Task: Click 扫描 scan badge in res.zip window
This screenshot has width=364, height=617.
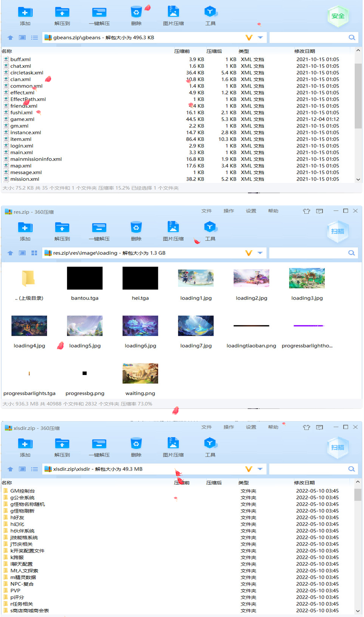Action: 338,231
